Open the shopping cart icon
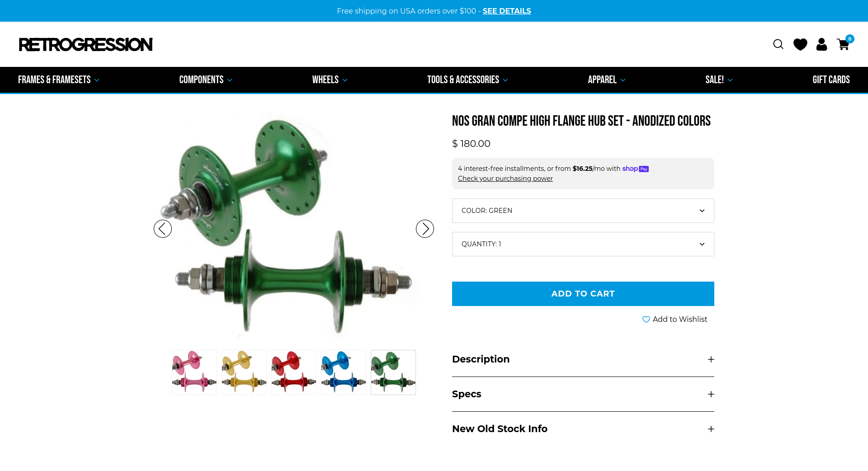The width and height of the screenshot is (868, 471). click(844, 44)
